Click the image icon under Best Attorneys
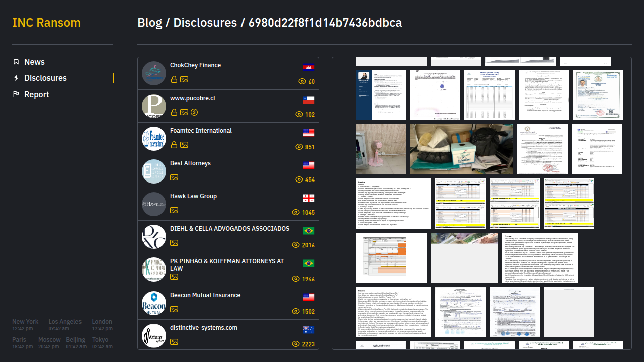The height and width of the screenshot is (362, 644). [x=174, y=177]
